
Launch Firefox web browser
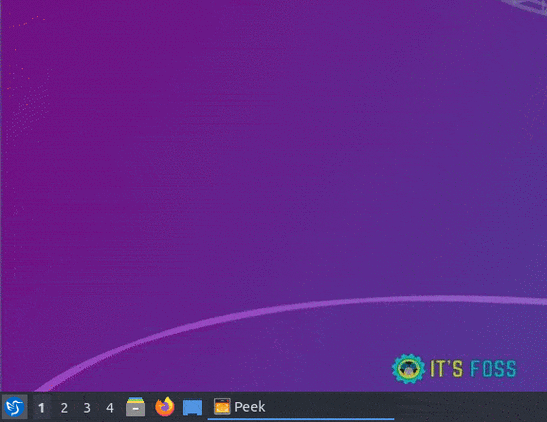click(165, 407)
